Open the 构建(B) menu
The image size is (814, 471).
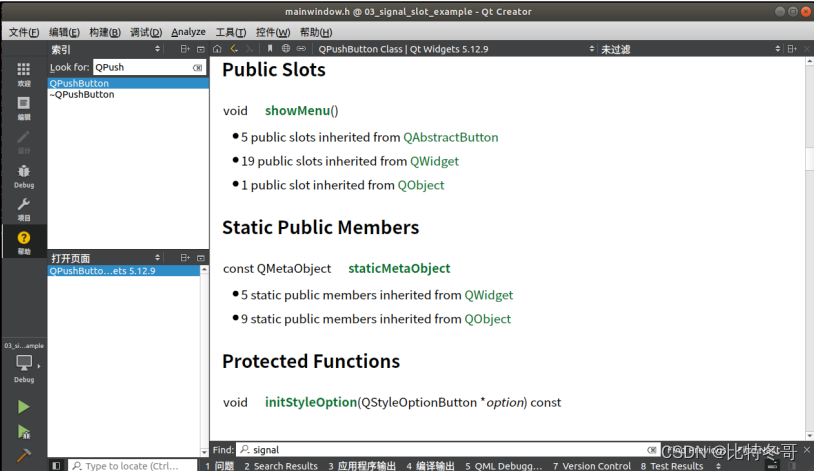[105, 32]
